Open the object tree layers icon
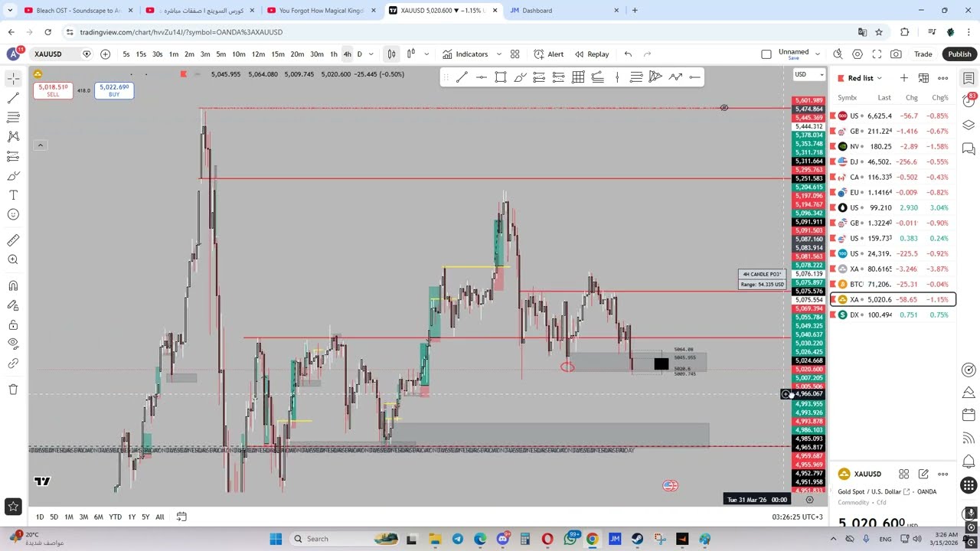This screenshot has width=980, height=551. tap(969, 125)
